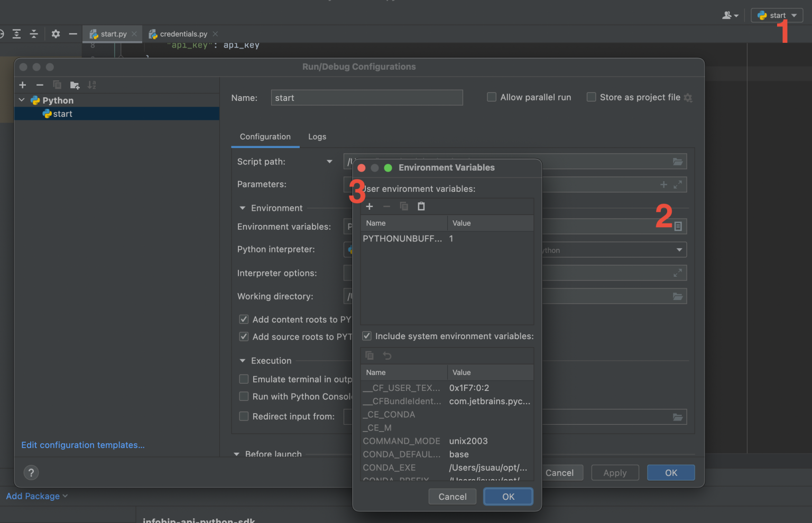Paste environment variables from clipboard

(x=421, y=206)
